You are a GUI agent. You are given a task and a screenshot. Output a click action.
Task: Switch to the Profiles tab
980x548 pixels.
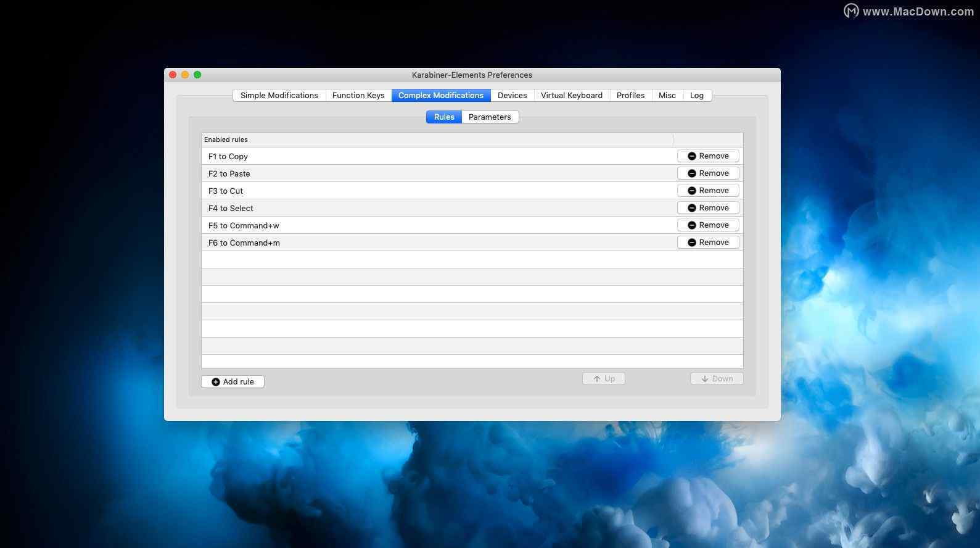(x=630, y=96)
